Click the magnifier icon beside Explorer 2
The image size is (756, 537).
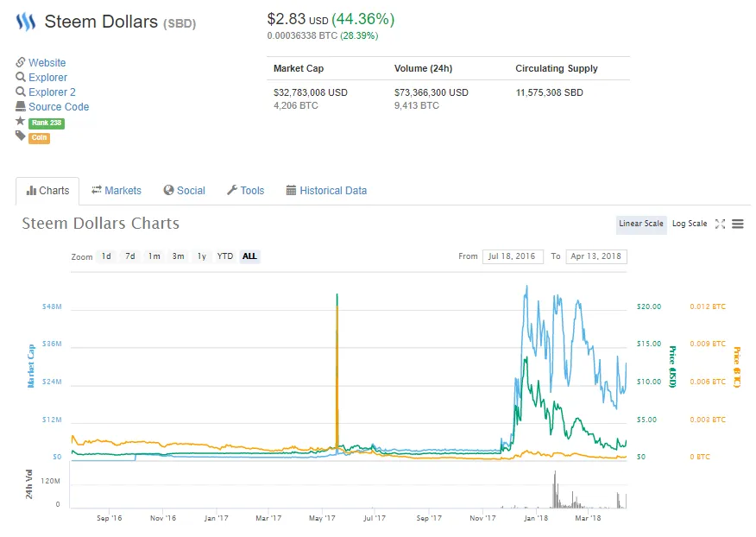pos(20,92)
